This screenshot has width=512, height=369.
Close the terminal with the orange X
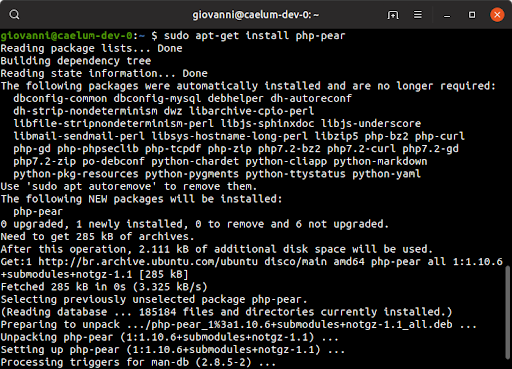[x=497, y=15]
